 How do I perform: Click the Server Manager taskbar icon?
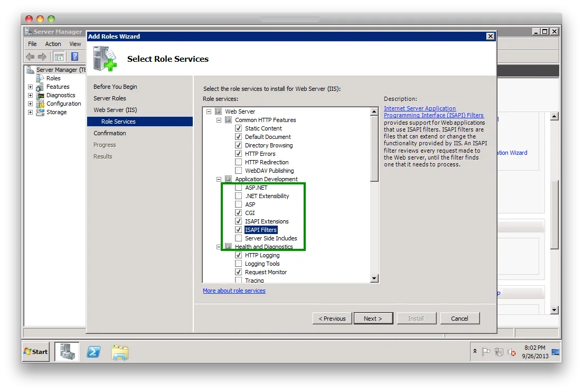pos(67,352)
